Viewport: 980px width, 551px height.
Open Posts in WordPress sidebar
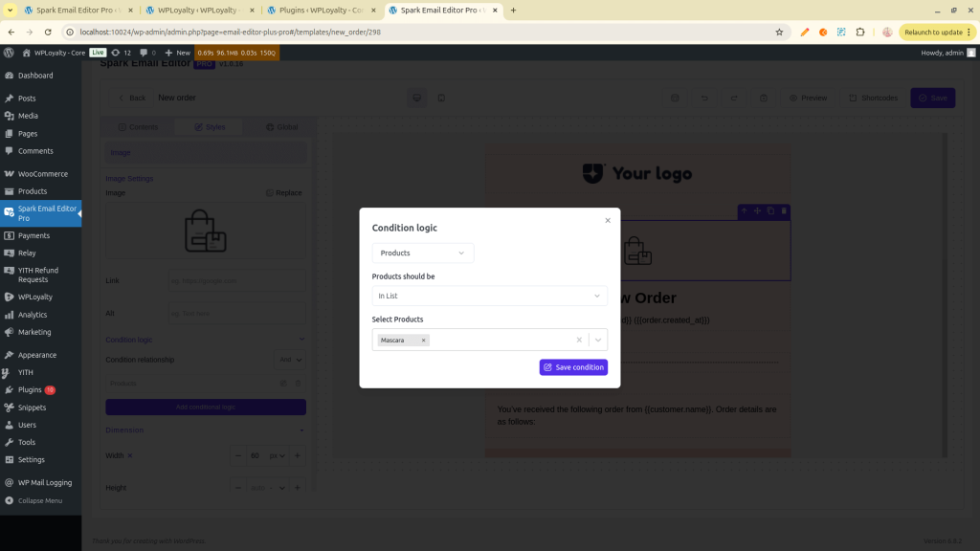click(x=27, y=99)
